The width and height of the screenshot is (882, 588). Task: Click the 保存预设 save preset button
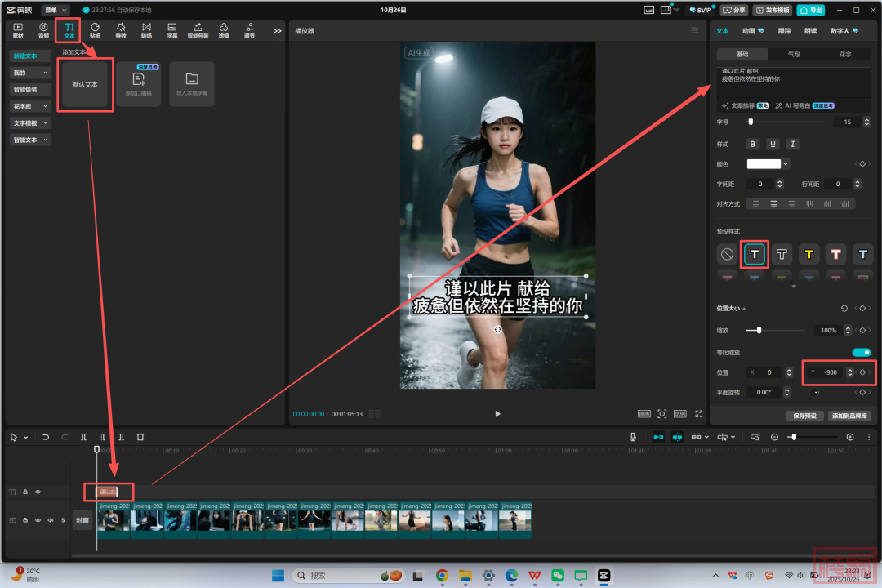pyautogui.click(x=804, y=416)
